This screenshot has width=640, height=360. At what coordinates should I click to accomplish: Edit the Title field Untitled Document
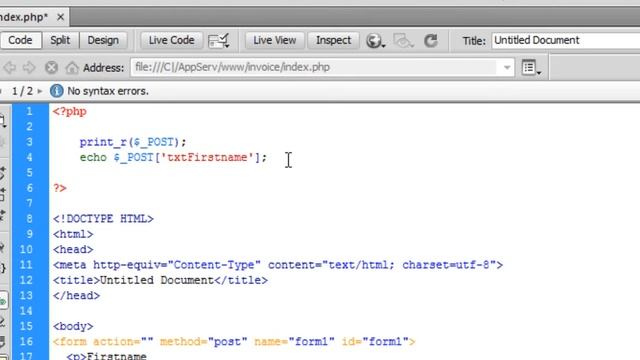pos(565,40)
